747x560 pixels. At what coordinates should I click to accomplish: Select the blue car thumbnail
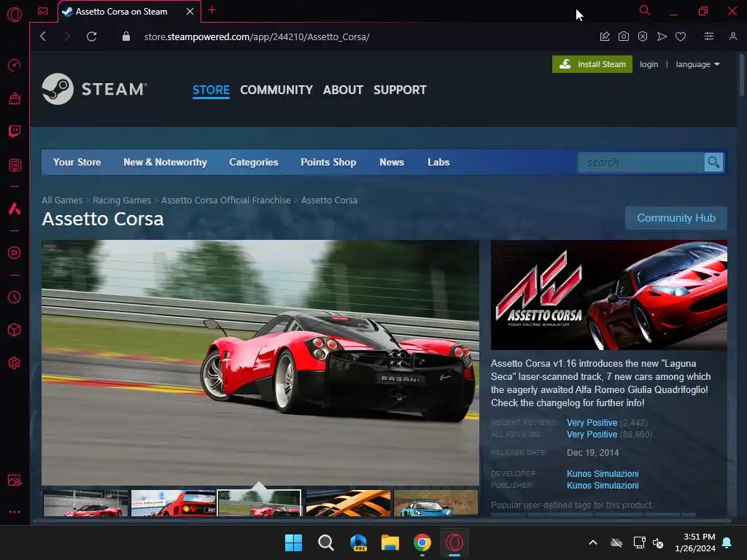(x=436, y=503)
